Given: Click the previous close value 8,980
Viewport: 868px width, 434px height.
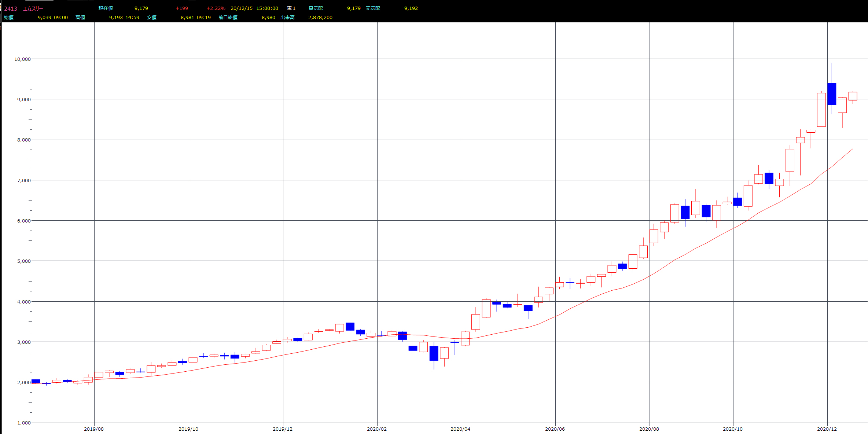Looking at the screenshot, I should [x=268, y=17].
